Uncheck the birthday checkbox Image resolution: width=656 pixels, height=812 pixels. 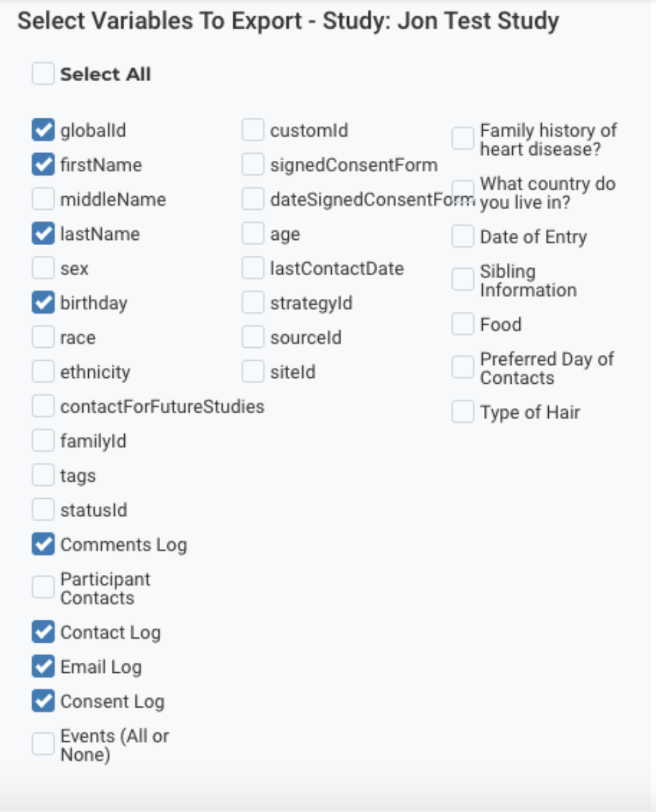pos(43,303)
